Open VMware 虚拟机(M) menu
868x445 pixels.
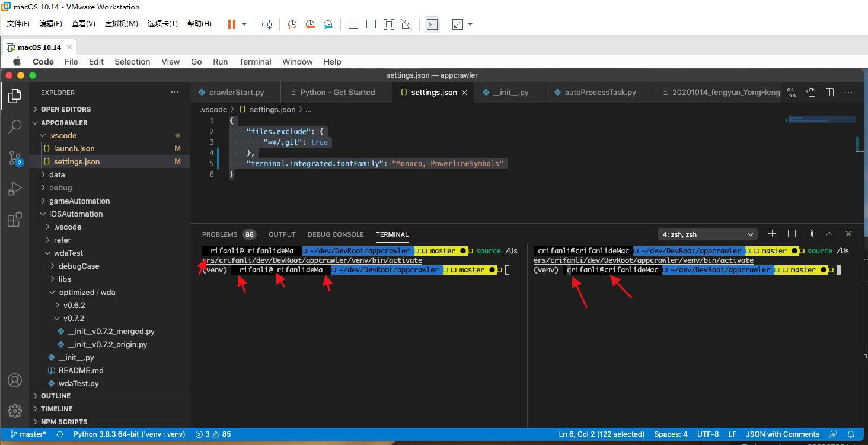(x=121, y=24)
